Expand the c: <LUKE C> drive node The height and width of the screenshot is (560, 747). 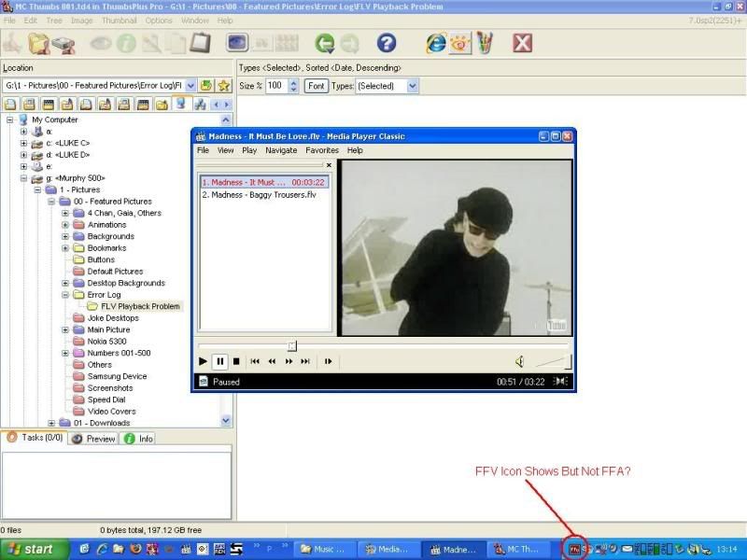click(24, 144)
